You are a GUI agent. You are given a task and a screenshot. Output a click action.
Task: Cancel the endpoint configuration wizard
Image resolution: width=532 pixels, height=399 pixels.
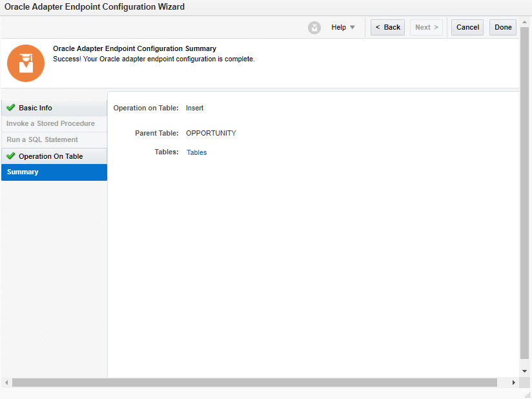(467, 28)
